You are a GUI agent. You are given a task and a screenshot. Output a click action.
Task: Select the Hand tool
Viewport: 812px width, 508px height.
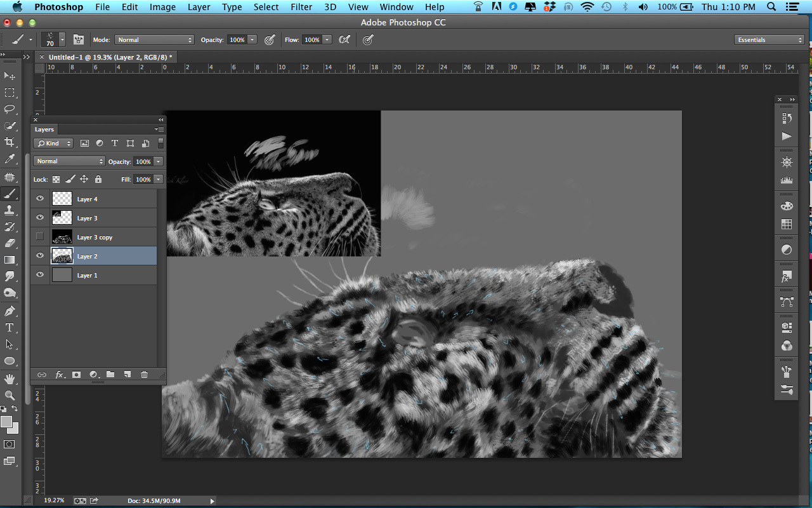10,379
